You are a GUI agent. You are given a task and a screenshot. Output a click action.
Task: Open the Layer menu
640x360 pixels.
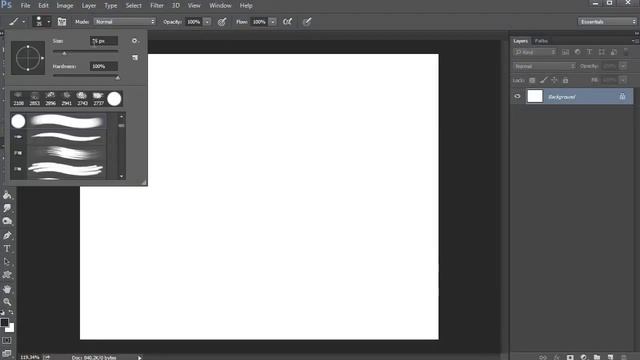click(89, 6)
